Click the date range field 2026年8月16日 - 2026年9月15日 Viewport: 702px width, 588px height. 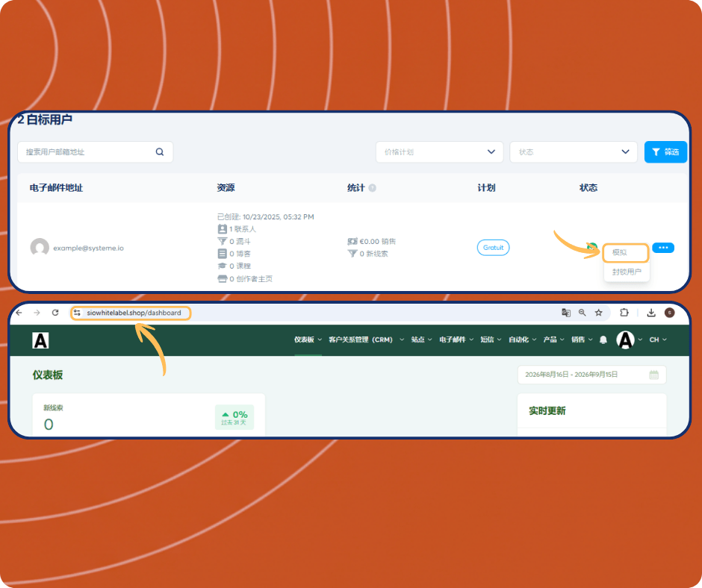591,375
